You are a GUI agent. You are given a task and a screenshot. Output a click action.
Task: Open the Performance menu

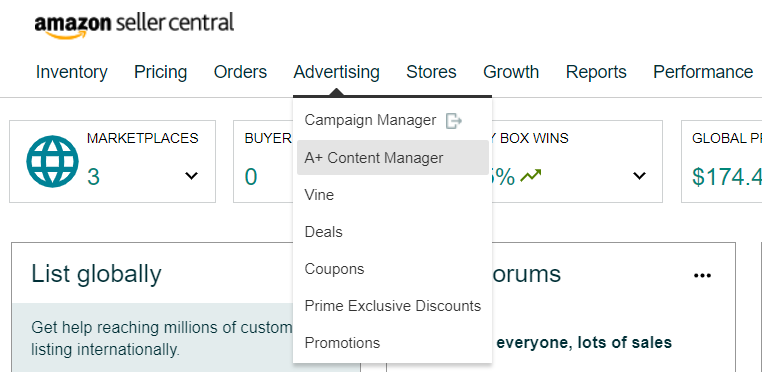pyautogui.click(x=703, y=72)
